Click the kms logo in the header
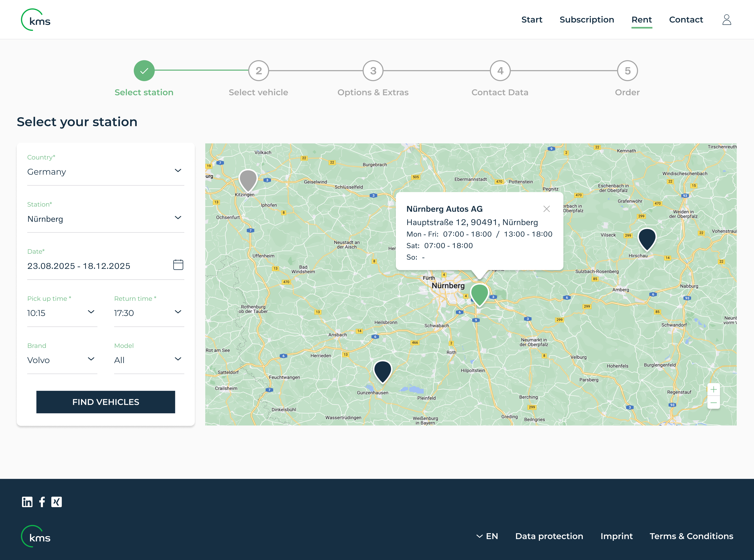This screenshot has width=754, height=560. (36, 20)
